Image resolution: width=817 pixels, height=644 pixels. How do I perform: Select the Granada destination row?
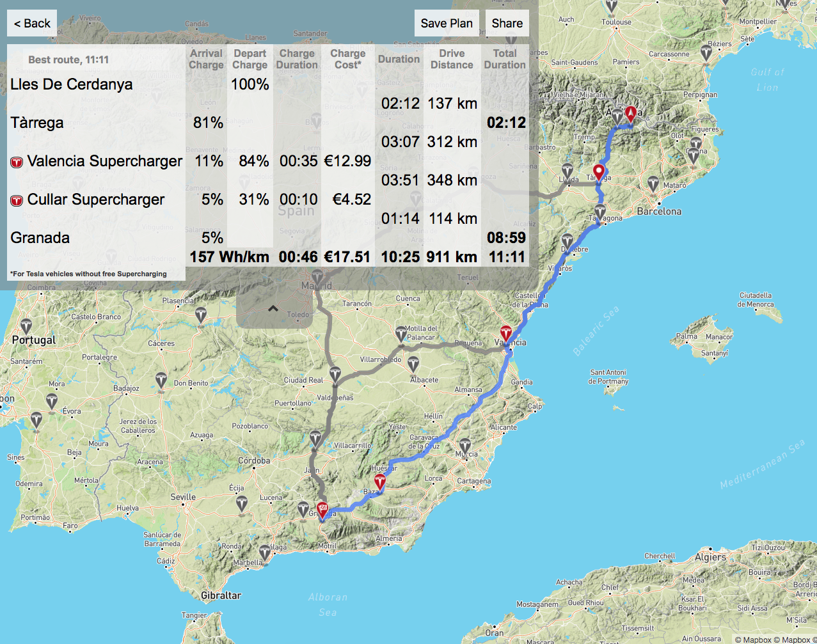point(40,238)
